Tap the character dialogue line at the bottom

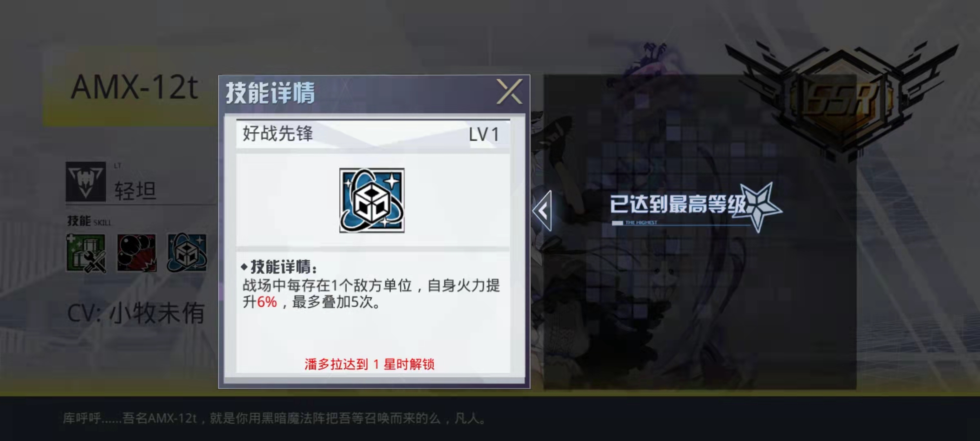(x=274, y=418)
